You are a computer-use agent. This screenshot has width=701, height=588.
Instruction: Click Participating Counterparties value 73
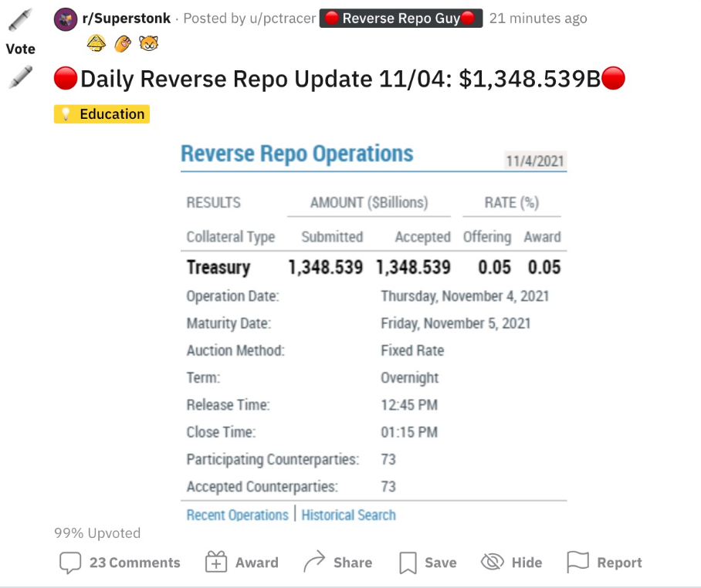388,459
